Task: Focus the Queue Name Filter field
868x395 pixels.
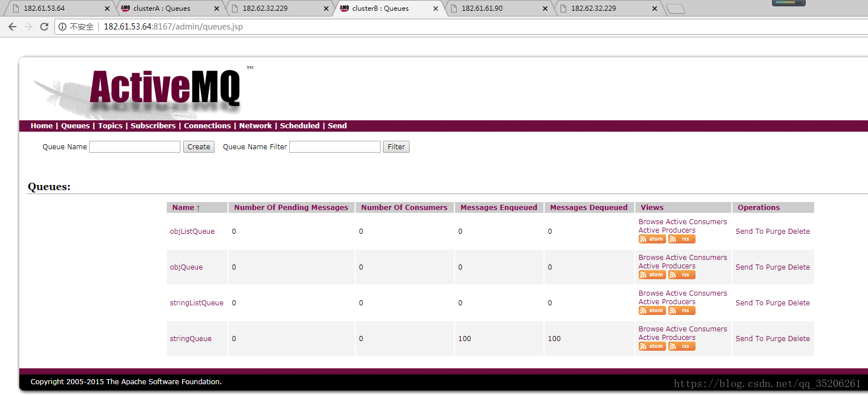Action: pyautogui.click(x=335, y=147)
